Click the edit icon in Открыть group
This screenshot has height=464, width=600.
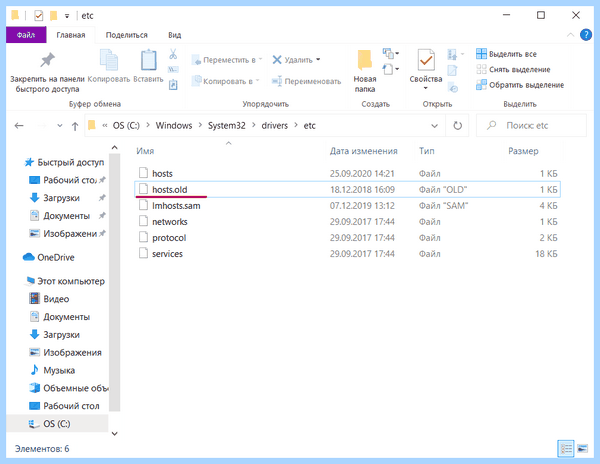click(x=452, y=70)
